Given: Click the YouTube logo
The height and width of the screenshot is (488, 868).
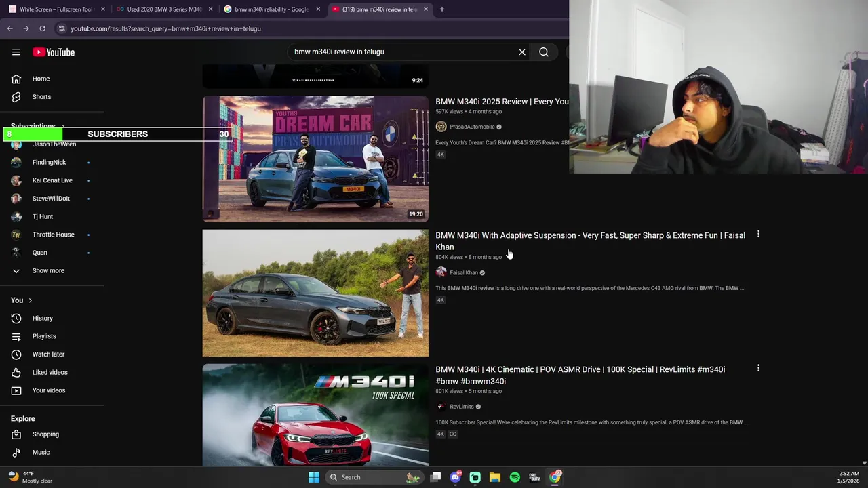Looking at the screenshot, I should [54, 52].
